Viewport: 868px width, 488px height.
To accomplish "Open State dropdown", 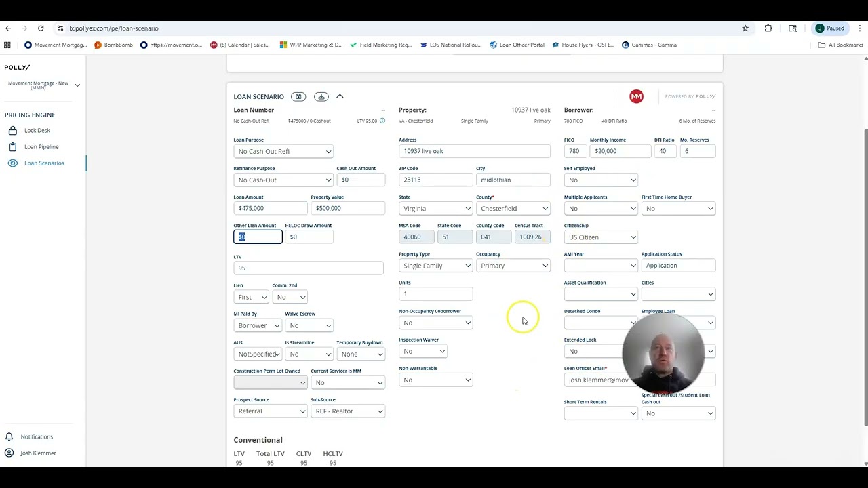I will pyautogui.click(x=436, y=208).
